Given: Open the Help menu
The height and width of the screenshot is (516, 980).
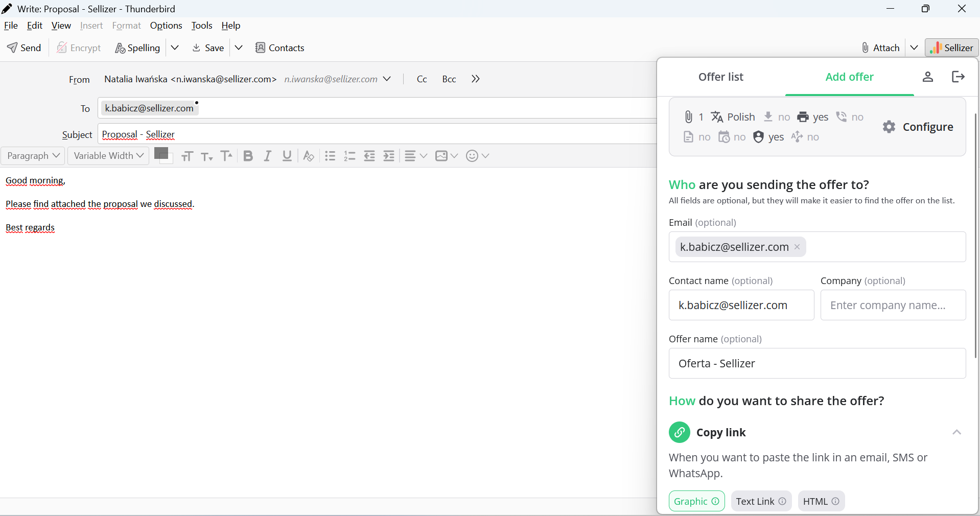Looking at the screenshot, I should pos(231,26).
